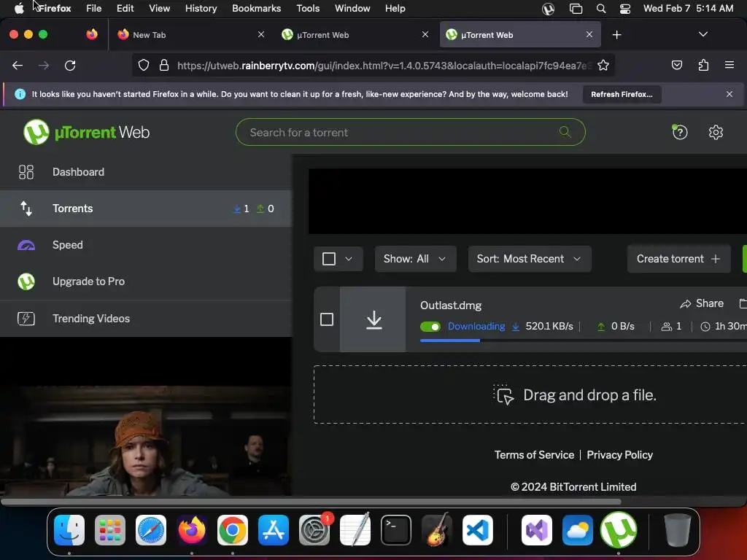This screenshot has width=747, height=560.
Task: Click the Outlast.dmg download progress bar
Action: coord(584,341)
